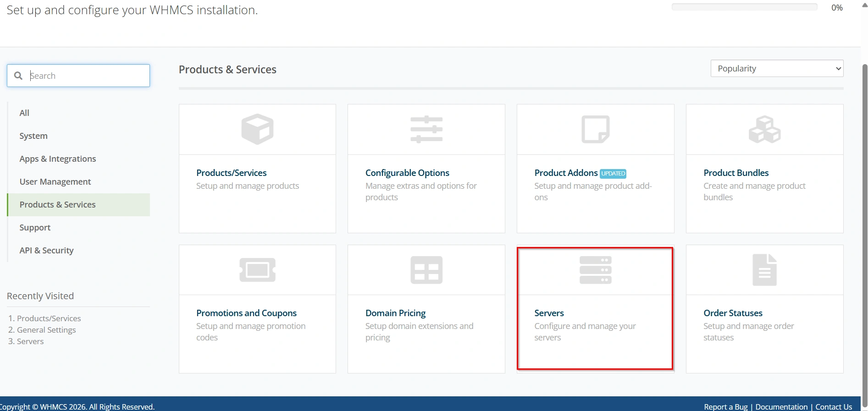Open recently visited Products/Services entry
This screenshot has height=411, width=868.
[x=49, y=318]
